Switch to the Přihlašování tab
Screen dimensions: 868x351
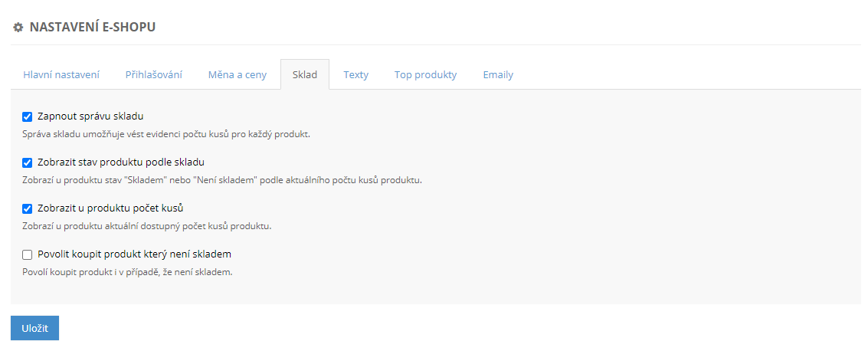pyautogui.click(x=153, y=75)
